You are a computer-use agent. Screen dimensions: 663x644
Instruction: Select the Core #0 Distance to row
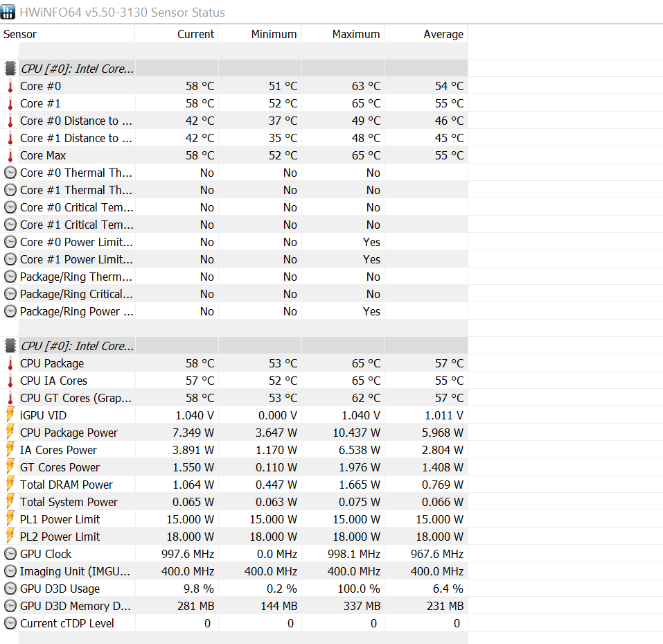[x=234, y=121]
